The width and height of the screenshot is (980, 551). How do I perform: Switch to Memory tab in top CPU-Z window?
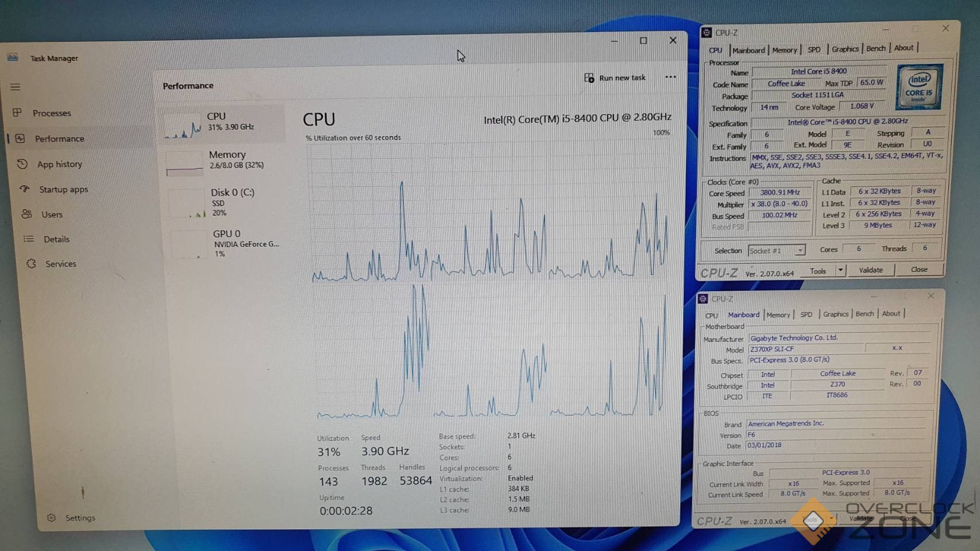[784, 50]
